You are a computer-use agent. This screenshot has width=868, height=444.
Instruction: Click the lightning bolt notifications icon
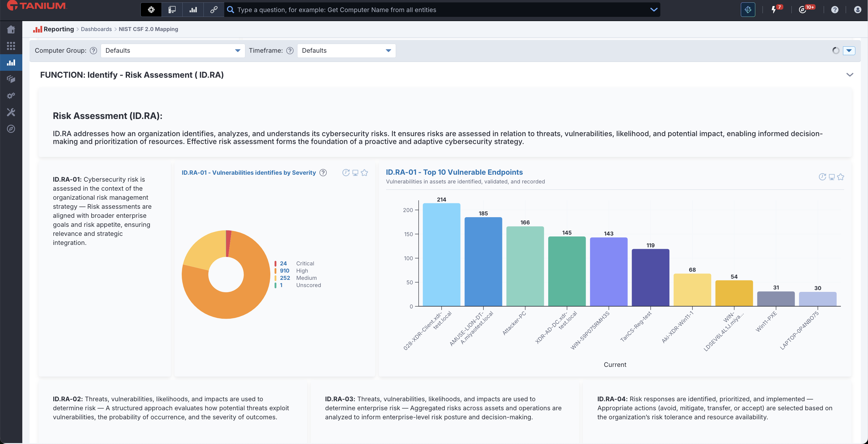[x=774, y=10]
